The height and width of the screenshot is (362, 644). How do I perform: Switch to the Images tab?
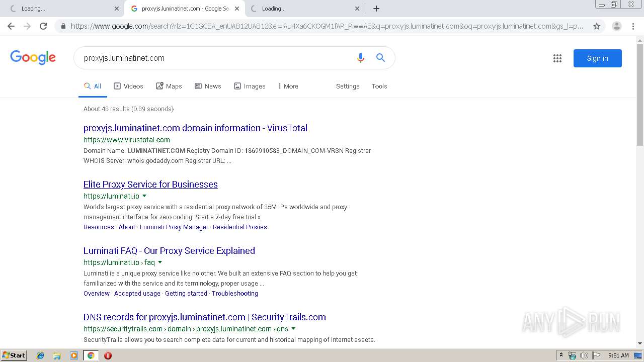point(250,86)
